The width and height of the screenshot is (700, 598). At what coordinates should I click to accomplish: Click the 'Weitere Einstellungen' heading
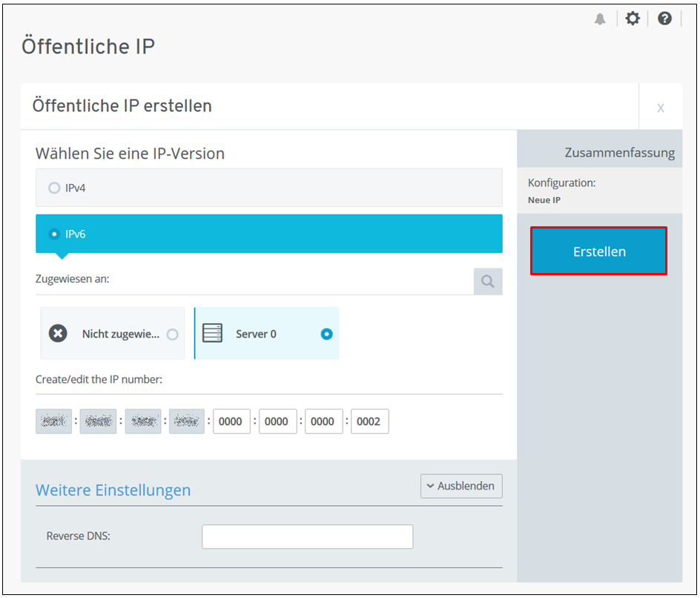[x=113, y=490]
